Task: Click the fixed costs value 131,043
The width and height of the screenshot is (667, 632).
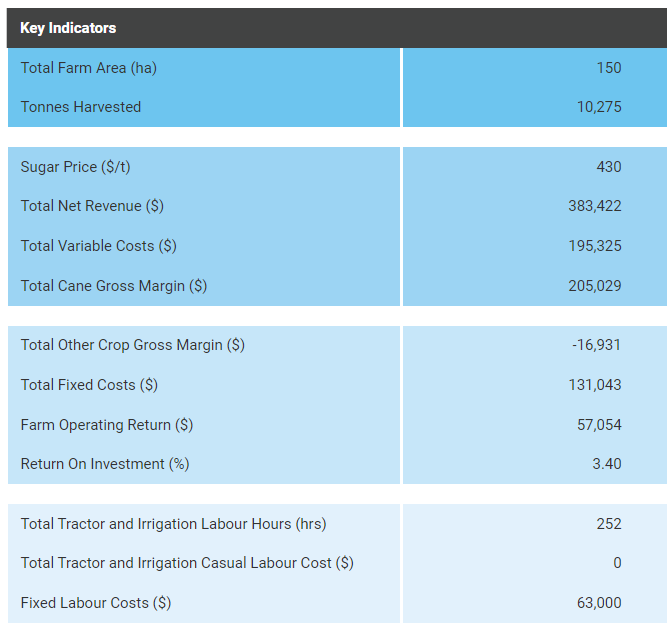Action: [594, 385]
